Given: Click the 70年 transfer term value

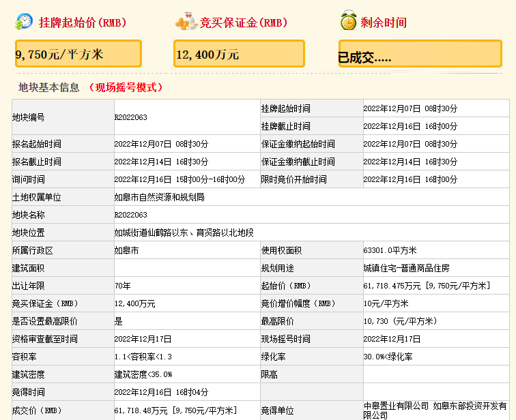Looking at the screenshot, I should pyautogui.click(x=122, y=286).
